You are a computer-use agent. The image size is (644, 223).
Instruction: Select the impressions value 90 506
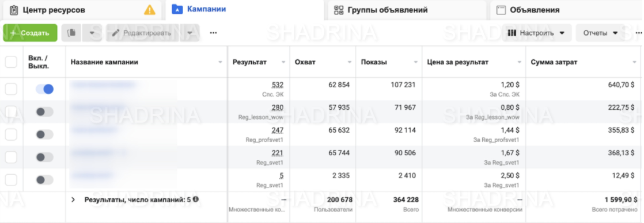[x=405, y=153]
